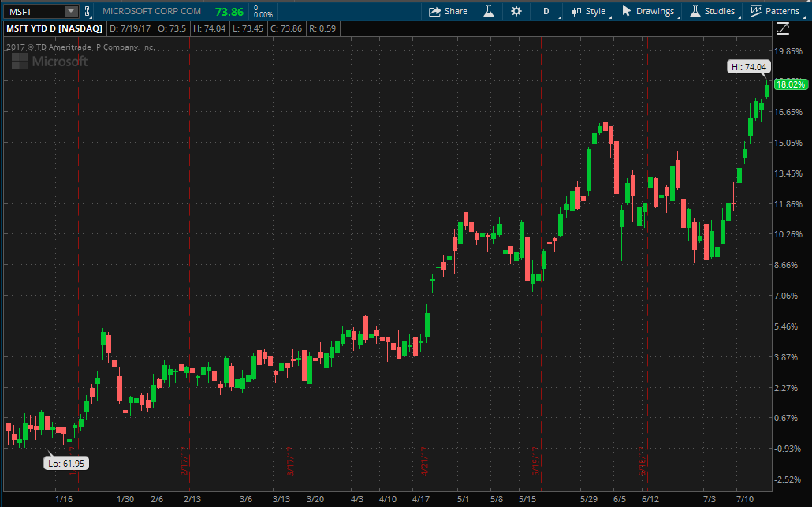
Task: Click the 5/1 date on time axis
Action: [x=464, y=499]
